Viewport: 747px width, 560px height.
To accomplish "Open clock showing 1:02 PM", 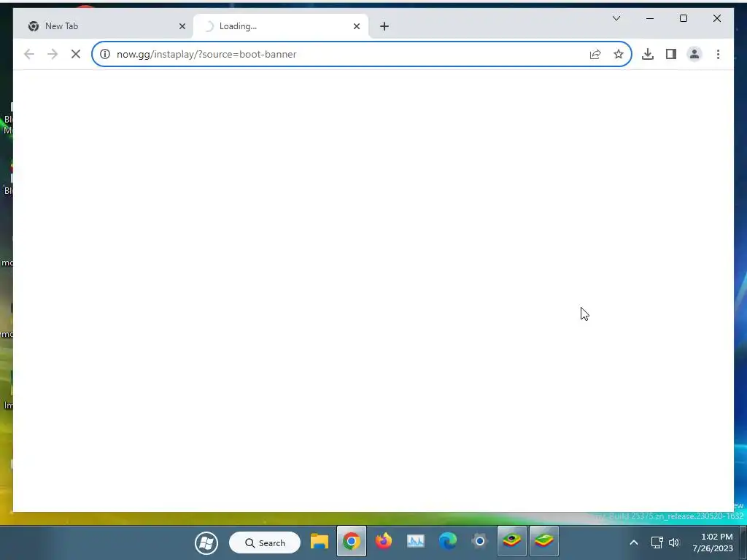I will [x=713, y=542].
